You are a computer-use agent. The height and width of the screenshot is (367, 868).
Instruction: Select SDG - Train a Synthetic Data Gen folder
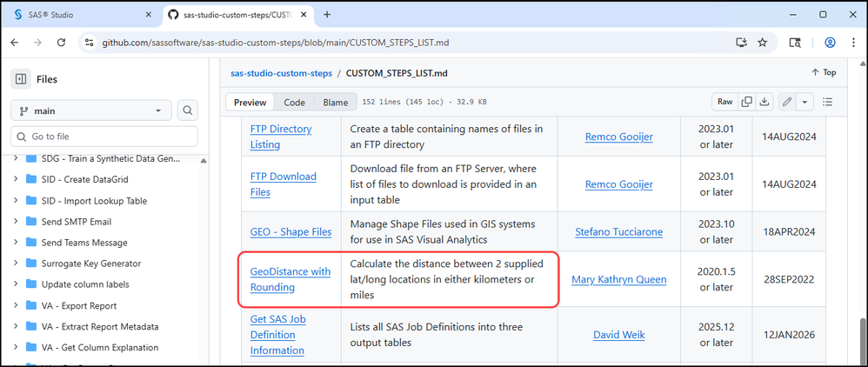[110, 158]
